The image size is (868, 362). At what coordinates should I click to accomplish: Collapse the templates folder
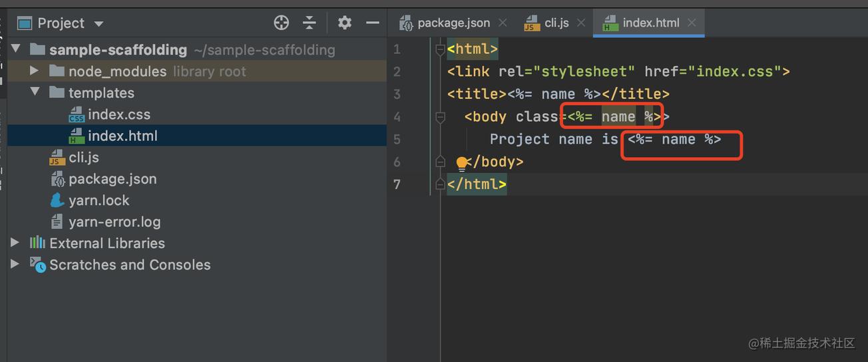tap(35, 92)
